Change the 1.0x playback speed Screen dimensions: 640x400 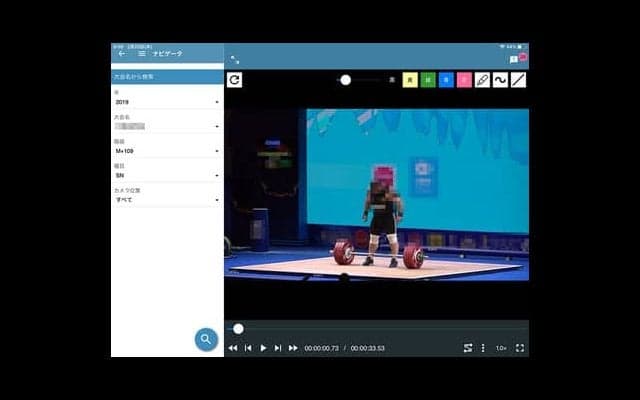[501, 348]
